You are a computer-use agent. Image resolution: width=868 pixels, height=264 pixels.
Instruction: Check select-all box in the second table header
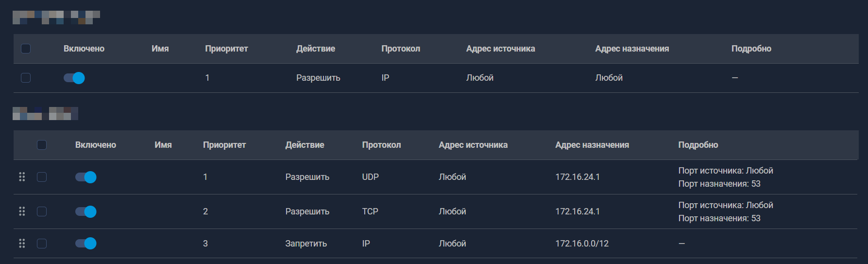pos(42,145)
